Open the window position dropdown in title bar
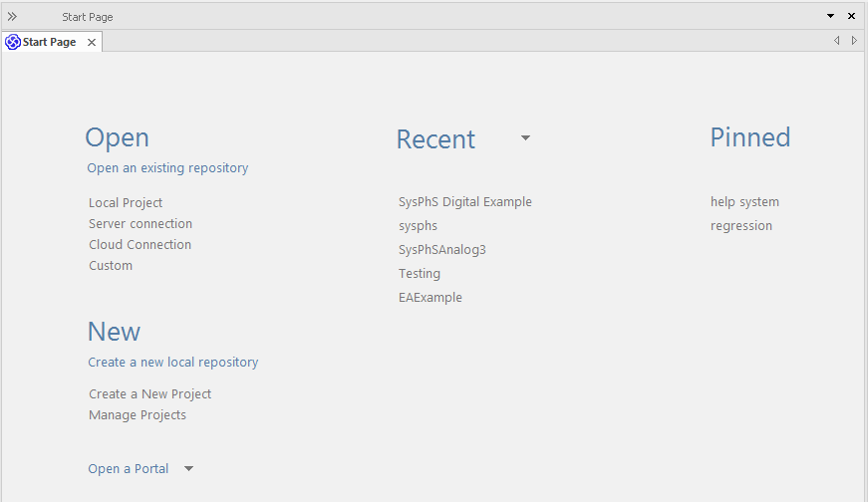The width and height of the screenshot is (868, 502). click(x=830, y=17)
